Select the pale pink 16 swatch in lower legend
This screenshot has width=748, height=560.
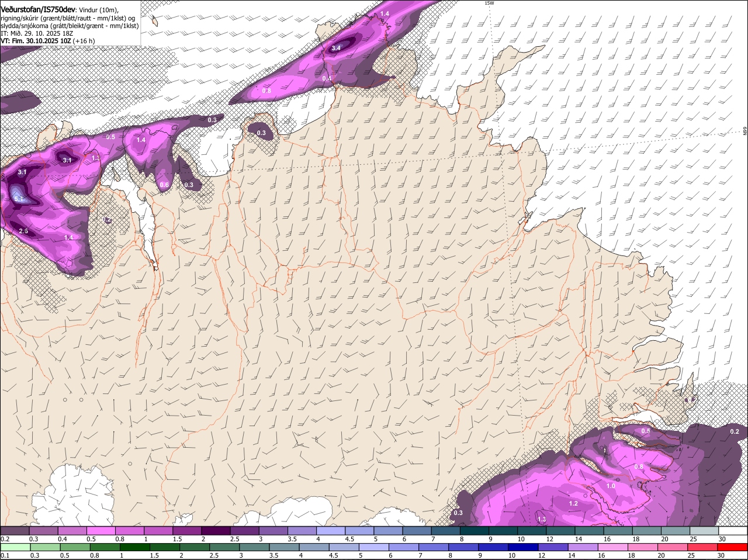pyautogui.click(x=612, y=547)
